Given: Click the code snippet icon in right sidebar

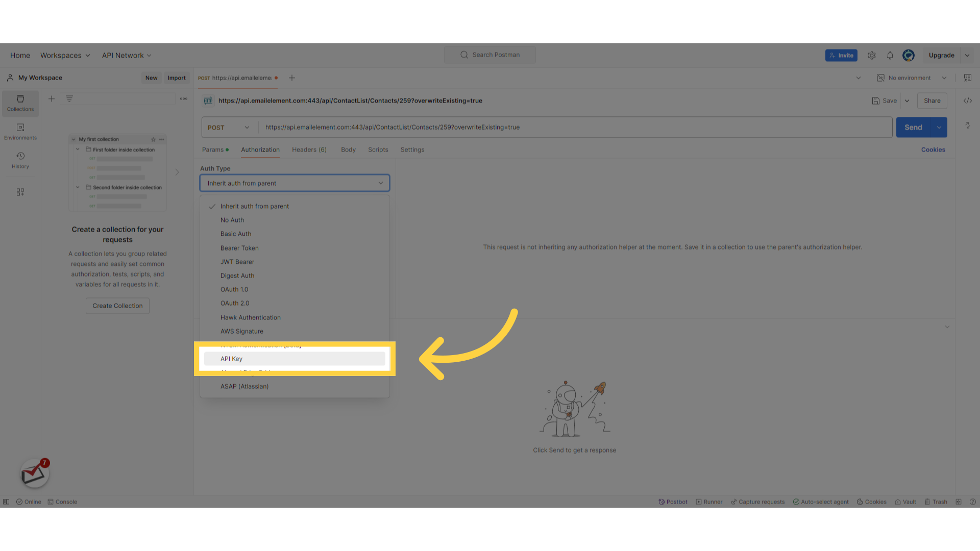Looking at the screenshot, I should coord(968,101).
